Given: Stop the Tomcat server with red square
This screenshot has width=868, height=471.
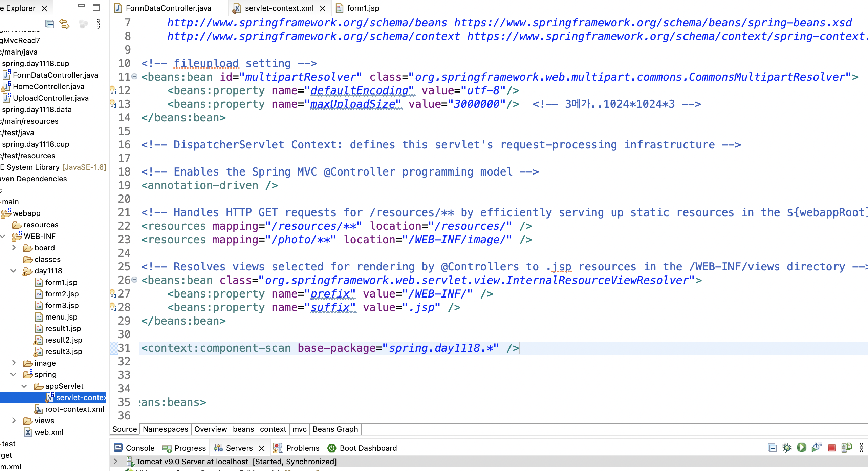Looking at the screenshot, I should tap(831, 448).
